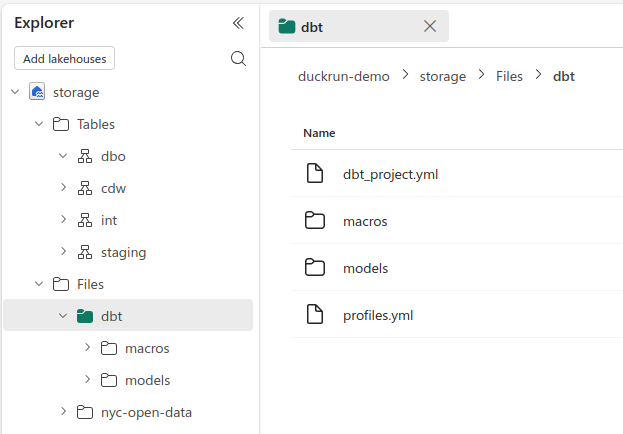This screenshot has height=434, width=623.
Task: Select nyc-open-data label in tree
Action: (x=146, y=413)
